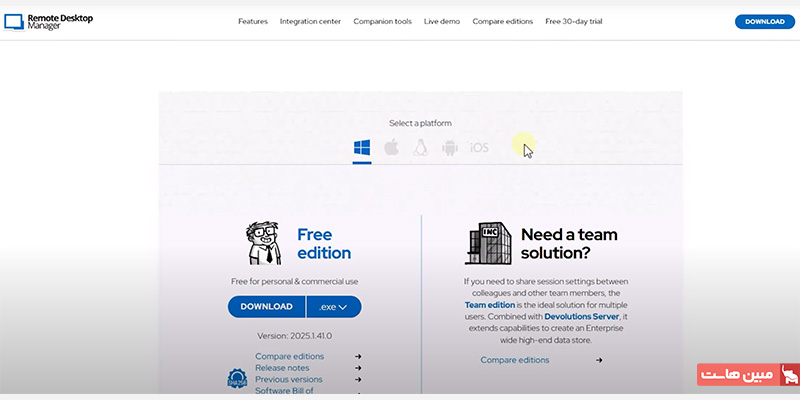This screenshot has width=800, height=400.
Task: Click the Free edition DOWNLOAD button
Action: pos(266,307)
